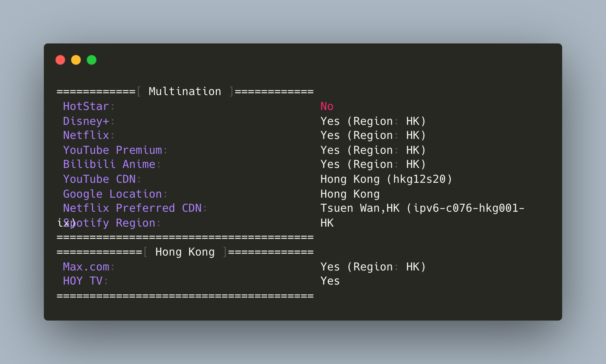The image size is (606, 364).
Task: Click the Hong Kong section header
Action: click(x=185, y=252)
